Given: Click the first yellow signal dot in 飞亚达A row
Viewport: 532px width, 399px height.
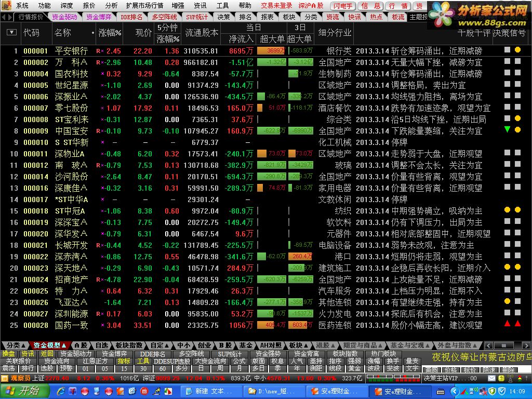Looking at the screenshot, I should pyautogui.click(x=507, y=301).
